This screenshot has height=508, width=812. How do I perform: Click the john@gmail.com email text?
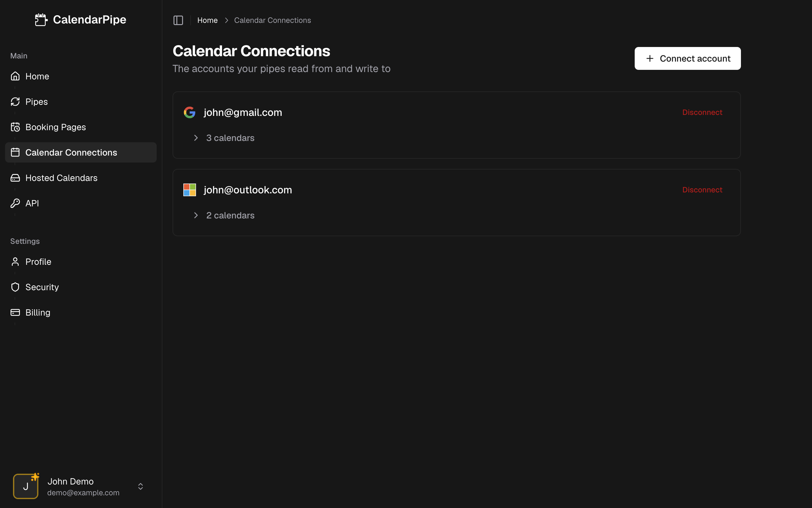[243, 112]
